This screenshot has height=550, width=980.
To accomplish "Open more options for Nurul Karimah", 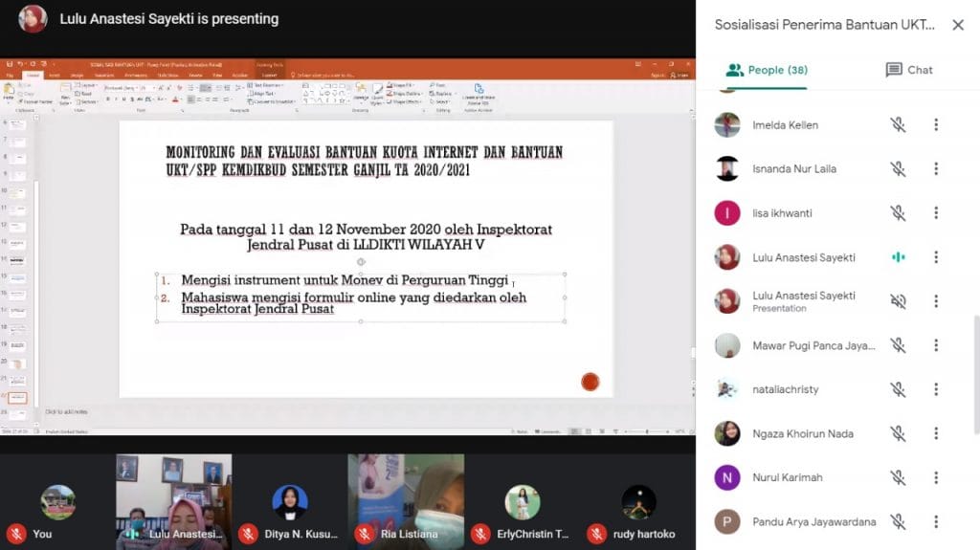I will click(x=936, y=477).
